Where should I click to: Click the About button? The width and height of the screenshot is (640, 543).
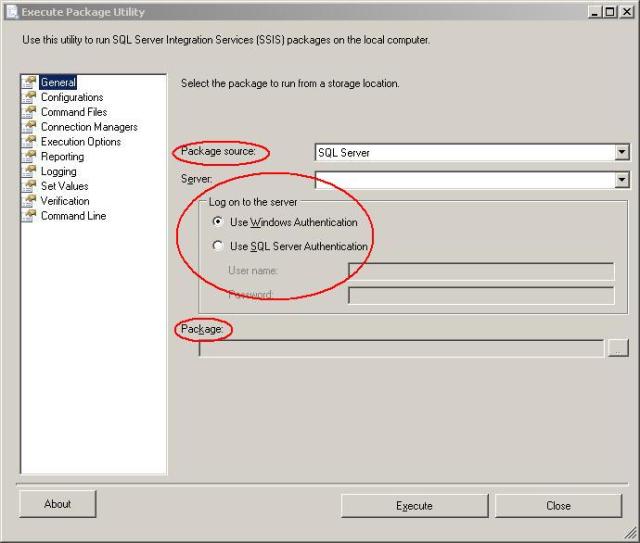[x=58, y=504]
